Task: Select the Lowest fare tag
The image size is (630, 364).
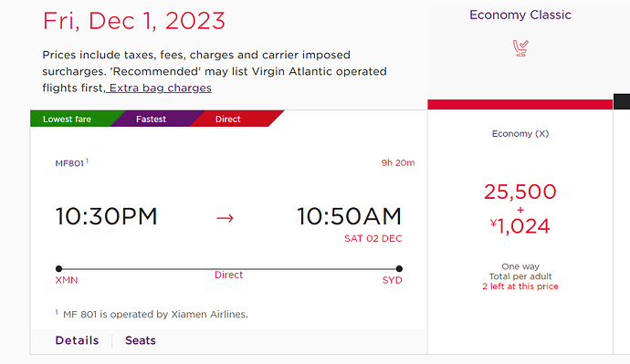Action: pyautogui.click(x=67, y=120)
